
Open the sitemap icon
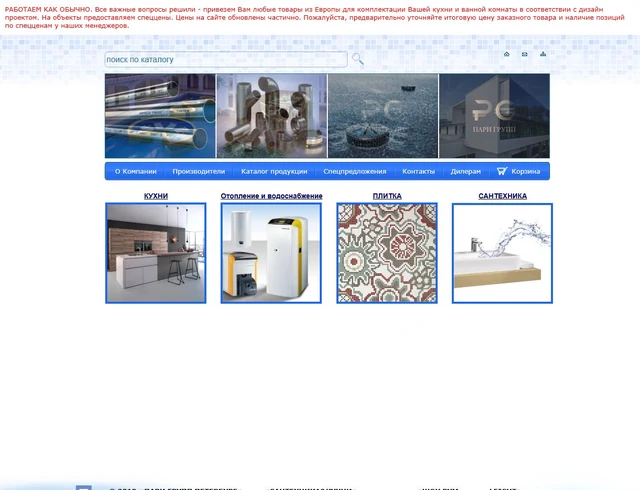coord(543,54)
